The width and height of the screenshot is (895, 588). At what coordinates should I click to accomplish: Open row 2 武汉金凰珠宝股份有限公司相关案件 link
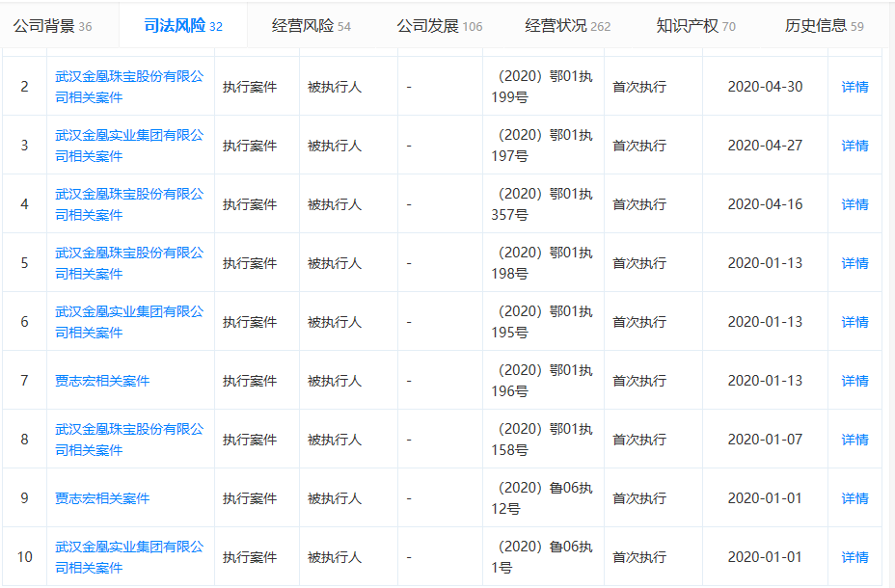click(129, 87)
